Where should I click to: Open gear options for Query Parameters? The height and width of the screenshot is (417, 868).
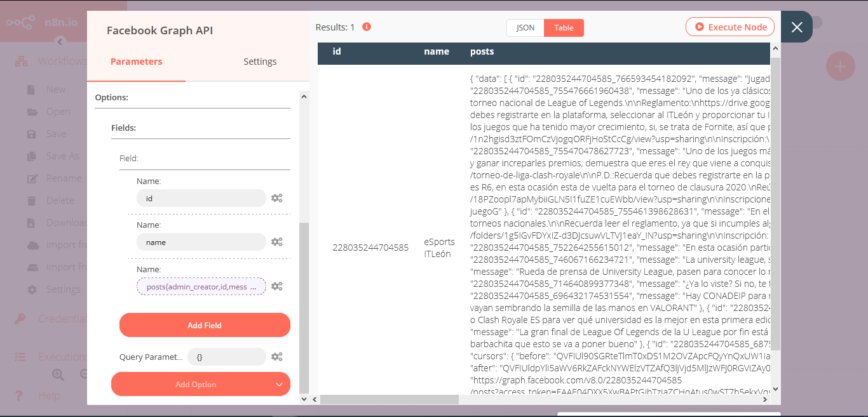tap(276, 357)
